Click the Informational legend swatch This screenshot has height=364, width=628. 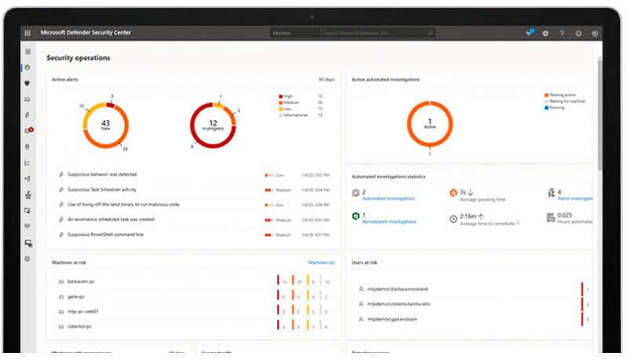(281, 115)
